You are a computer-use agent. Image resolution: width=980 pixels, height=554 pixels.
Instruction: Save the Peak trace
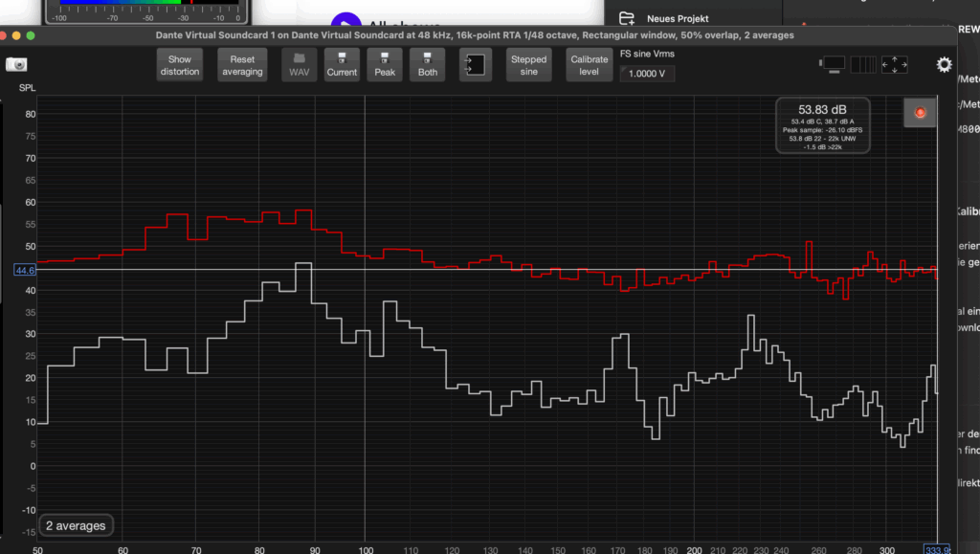385,64
